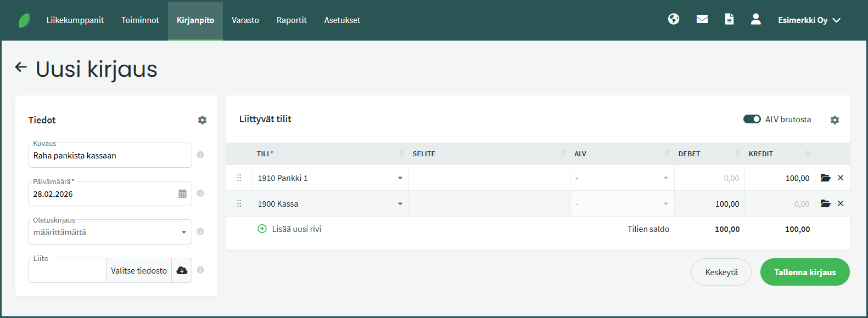Open the Raportit menu
Image resolution: width=868 pixels, height=318 pixels.
[x=292, y=20]
